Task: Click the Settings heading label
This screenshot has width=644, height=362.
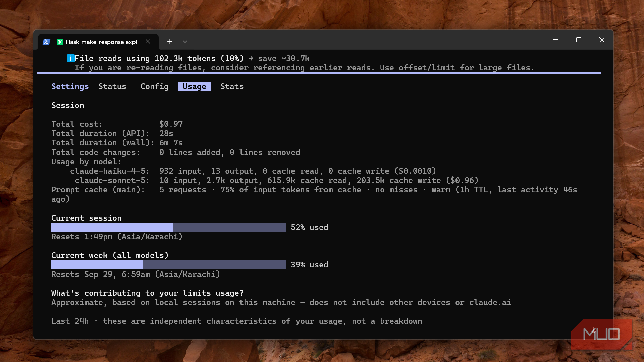Action: coord(70,86)
